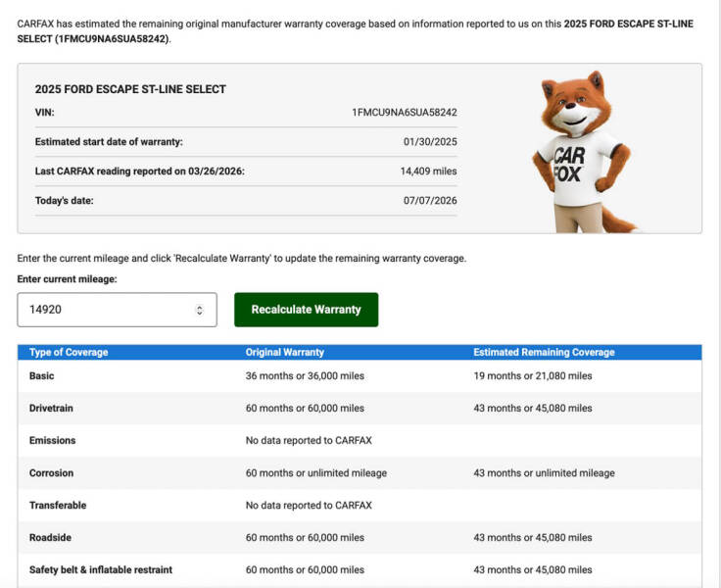721x588 pixels.
Task: Click Drivetrain's '43 months or 45,080 miles' cell
Action: pos(533,408)
